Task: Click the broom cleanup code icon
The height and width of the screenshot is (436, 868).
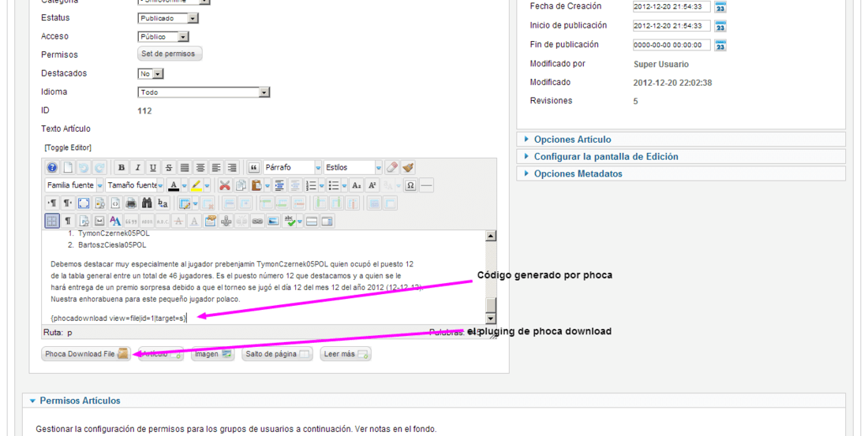Action: pyautogui.click(x=408, y=168)
